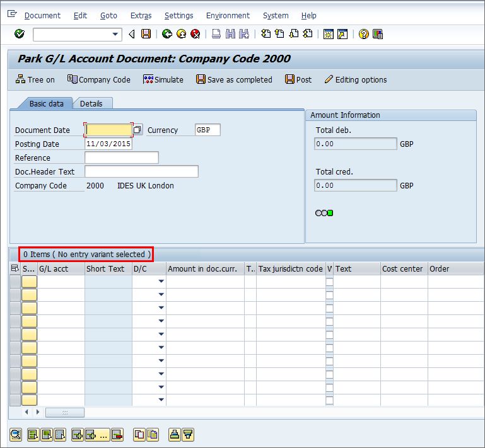Click the Print icon in toolbar
Viewport: 485px width, 448px height.
(x=216, y=33)
